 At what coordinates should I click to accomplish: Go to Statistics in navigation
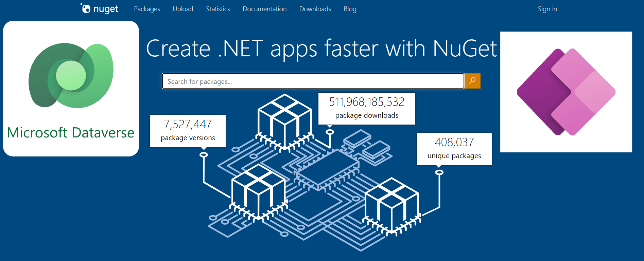coord(218,9)
